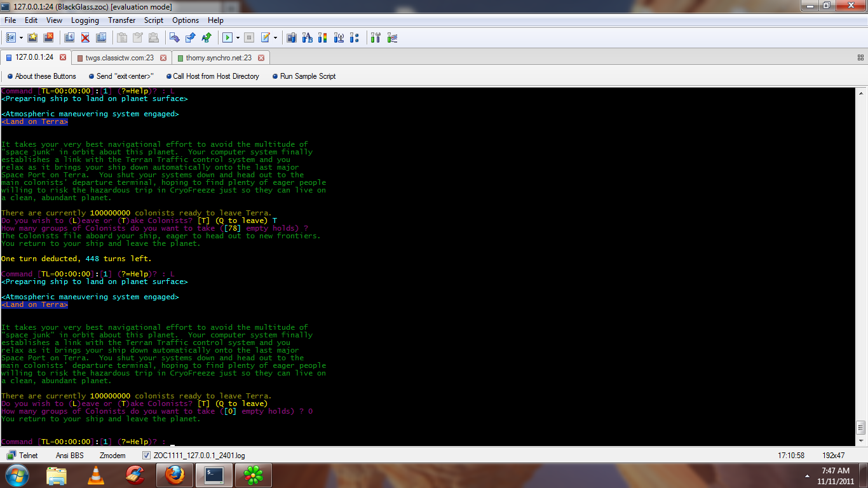868x488 pixels.
Task: Click the green play script toolbar icon
Action: click(x=227, y=37)
